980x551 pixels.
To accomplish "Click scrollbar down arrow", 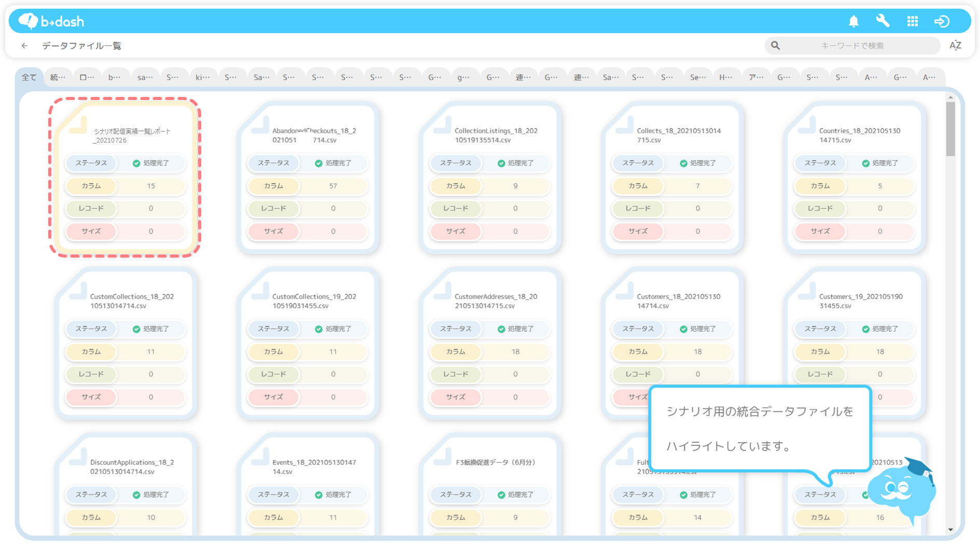I will (950, 529).
